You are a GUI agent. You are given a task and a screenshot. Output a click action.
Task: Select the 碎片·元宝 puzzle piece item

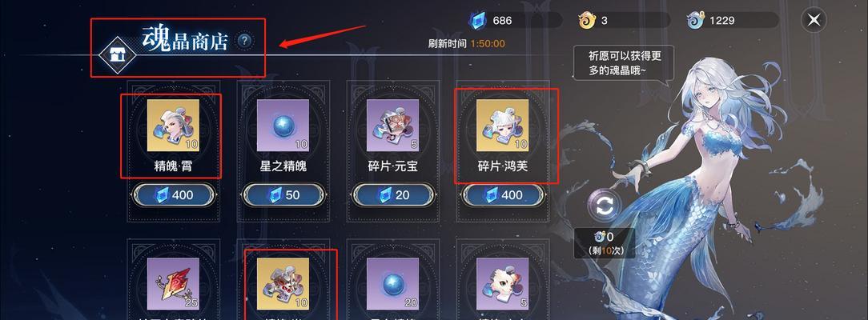392,126
